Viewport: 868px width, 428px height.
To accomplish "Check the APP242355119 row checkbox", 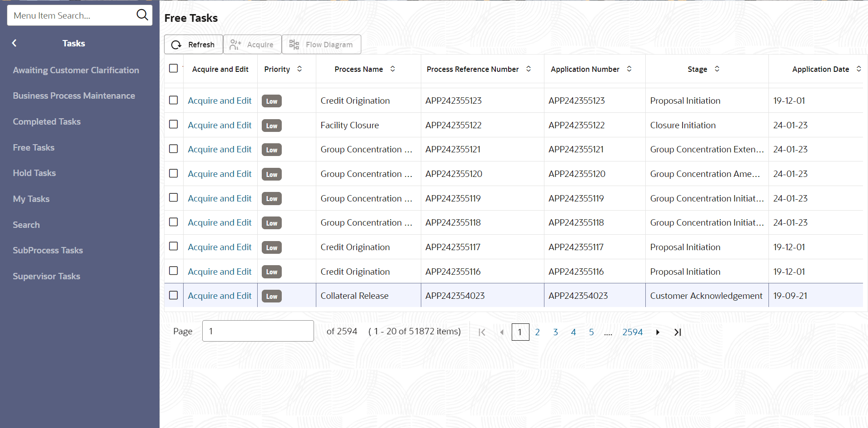I will (173, 197).
